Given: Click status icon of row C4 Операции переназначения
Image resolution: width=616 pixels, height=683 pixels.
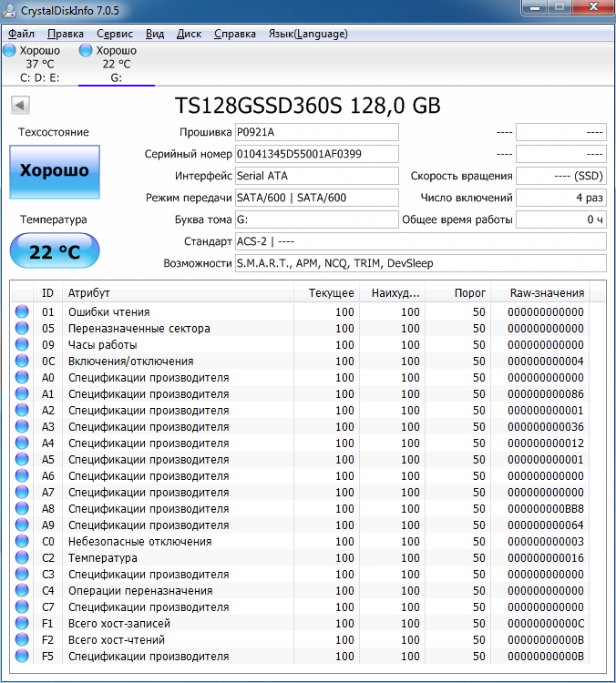Looking at the screenshot, I should pos(22,590).
